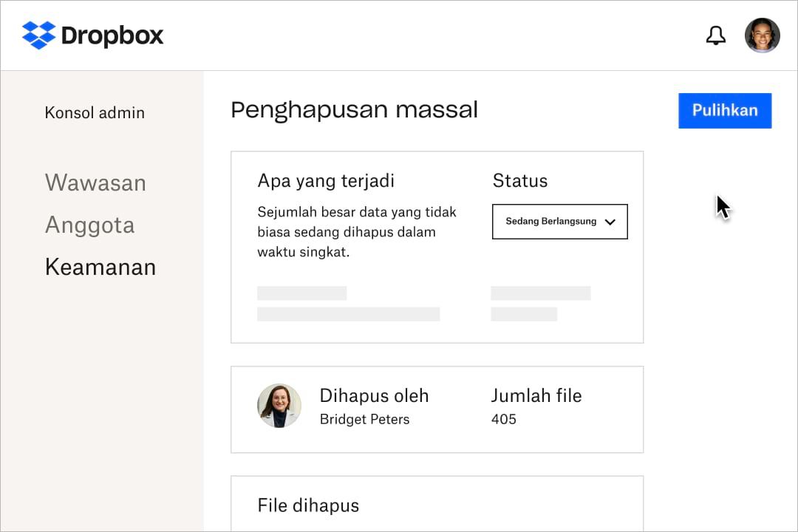This screenshot has height=532, width=798.
Task: Click the Dihapus oleh card
Action: point(374,396)
